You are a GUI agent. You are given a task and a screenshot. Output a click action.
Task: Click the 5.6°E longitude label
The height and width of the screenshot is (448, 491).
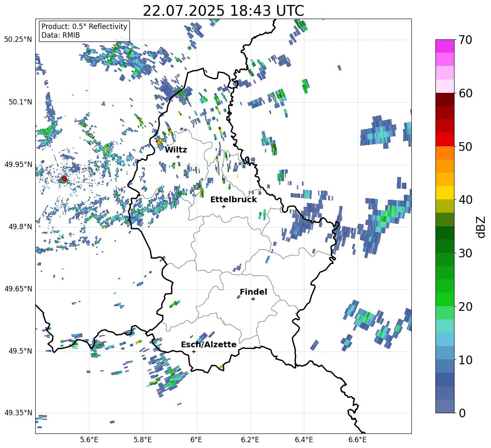point(89,440)
